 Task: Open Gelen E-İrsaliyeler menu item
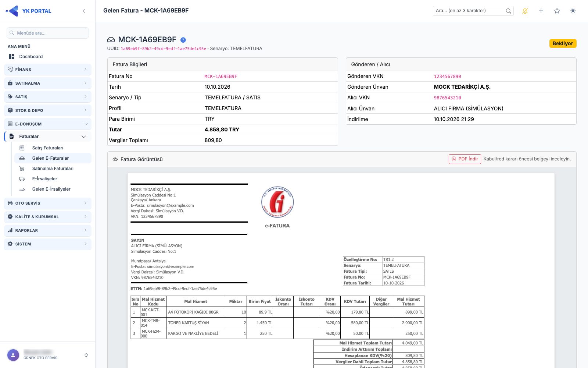point(53,189)
